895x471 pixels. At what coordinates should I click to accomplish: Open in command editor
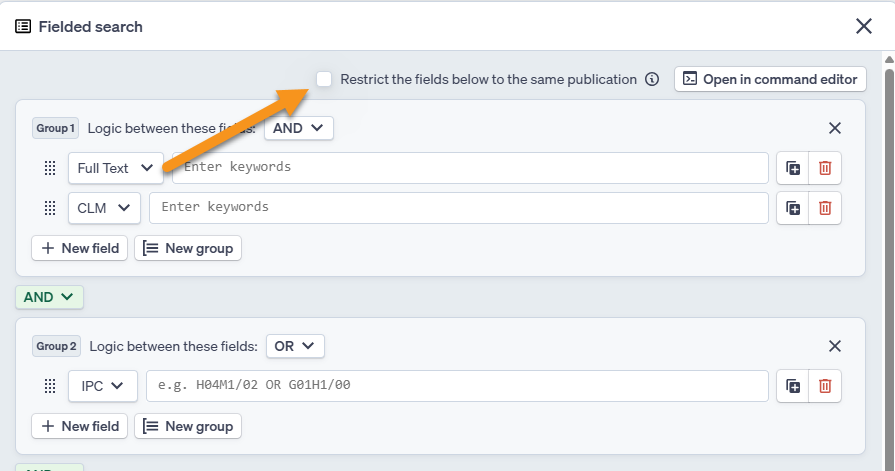coord(770,79)
